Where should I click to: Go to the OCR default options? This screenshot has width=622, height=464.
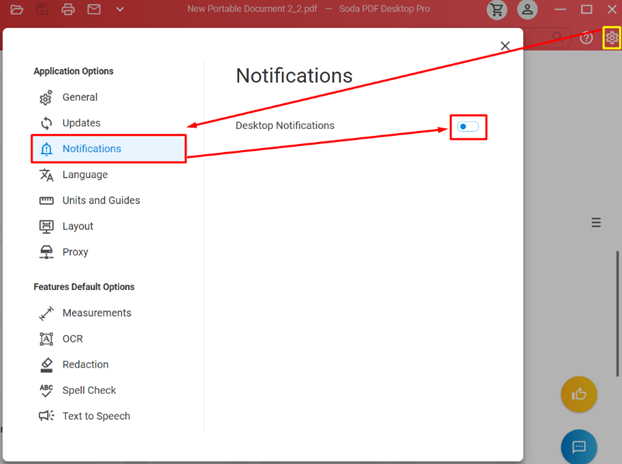(72, 339)
